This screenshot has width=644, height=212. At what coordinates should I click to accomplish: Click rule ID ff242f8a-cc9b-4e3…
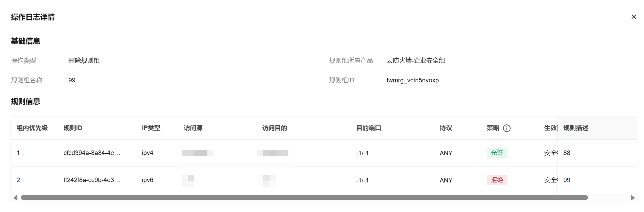point(92,180)
